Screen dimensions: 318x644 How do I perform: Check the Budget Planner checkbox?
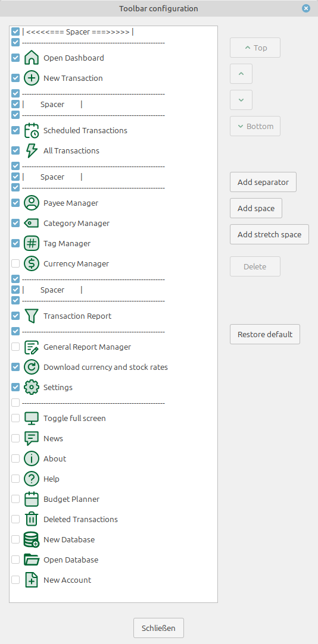pos(15,499)
